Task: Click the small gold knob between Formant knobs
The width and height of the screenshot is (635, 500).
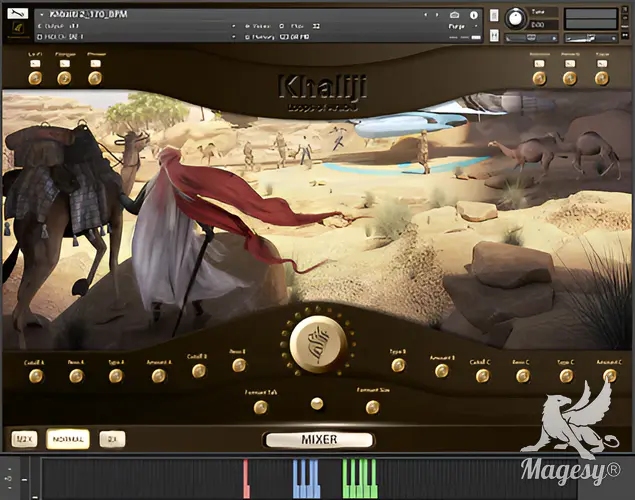Action: click(317, 404)
